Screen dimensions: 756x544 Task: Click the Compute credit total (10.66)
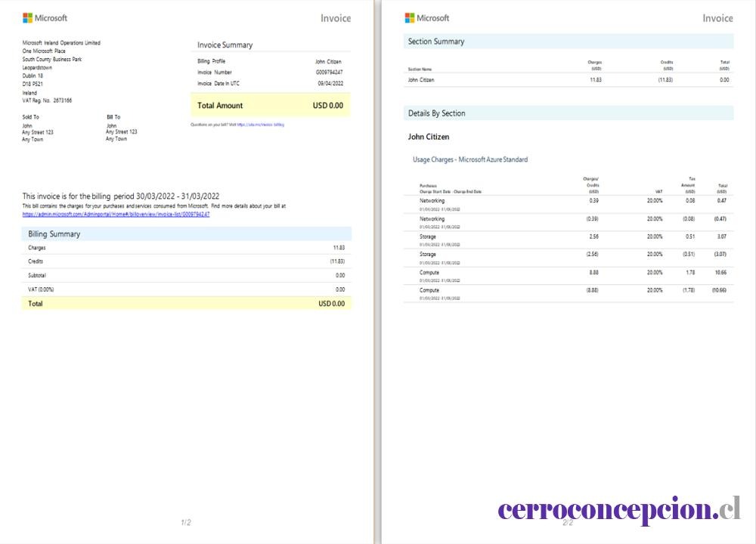coord(720,290)
